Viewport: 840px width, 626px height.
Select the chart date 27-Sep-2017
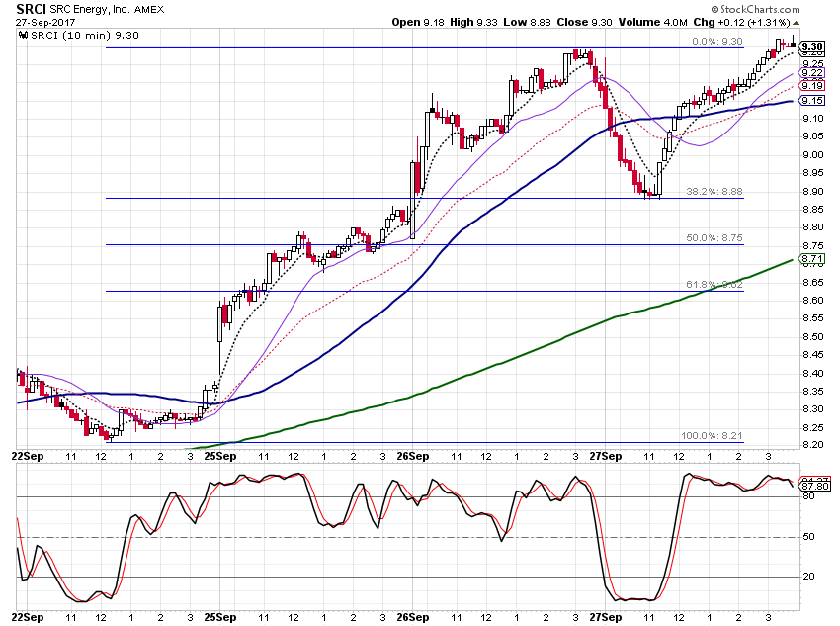point(45,23)
